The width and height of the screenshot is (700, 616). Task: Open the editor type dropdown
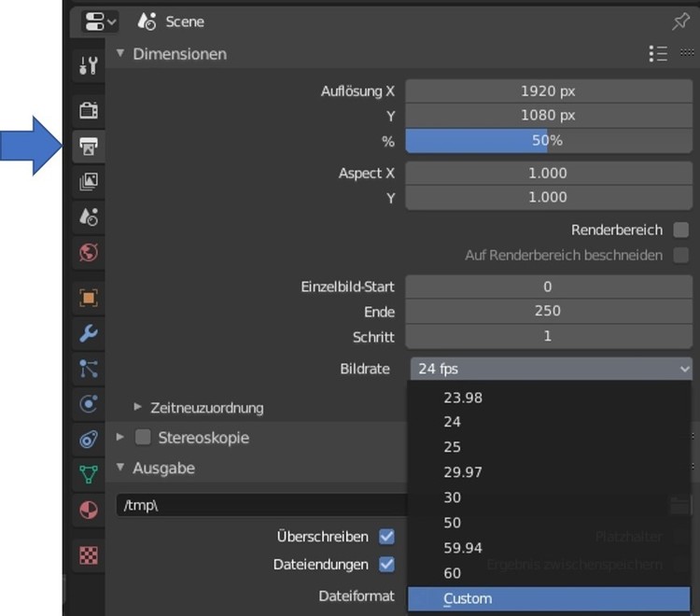coord(100,21)
